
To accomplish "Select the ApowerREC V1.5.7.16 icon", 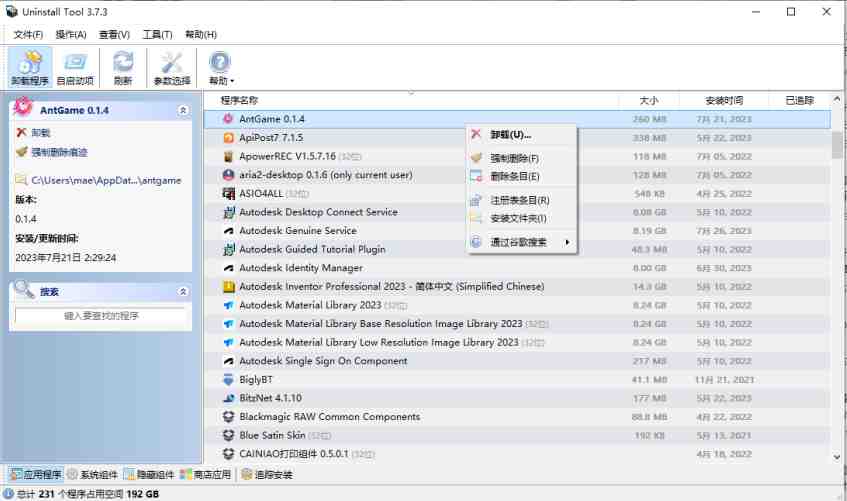I will point(228,156).
